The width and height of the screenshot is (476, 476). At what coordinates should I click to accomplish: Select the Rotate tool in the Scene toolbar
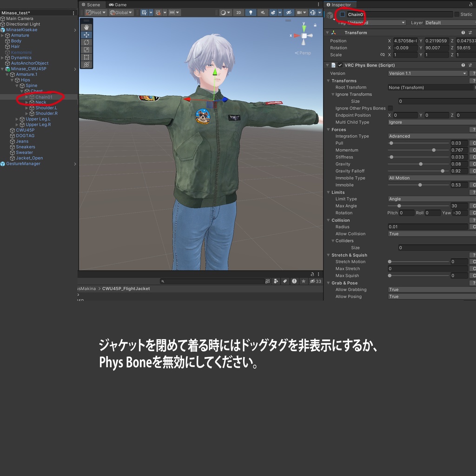pos(86,42)
